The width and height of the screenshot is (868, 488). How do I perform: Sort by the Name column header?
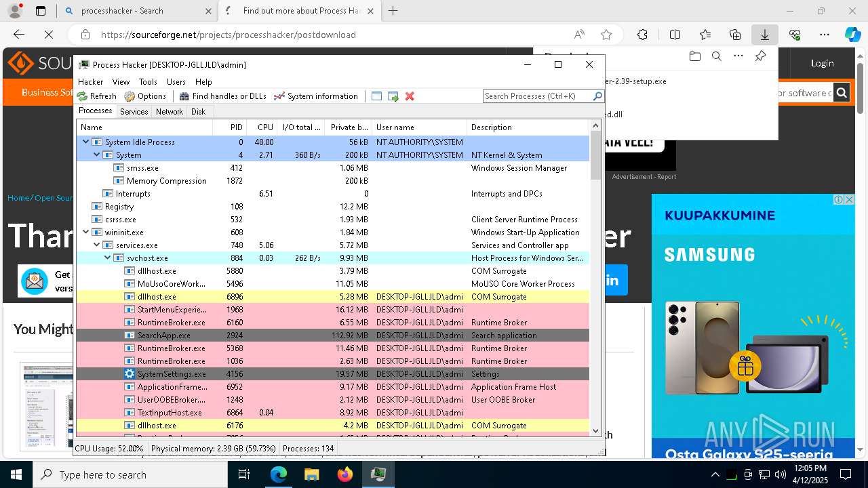144,127
